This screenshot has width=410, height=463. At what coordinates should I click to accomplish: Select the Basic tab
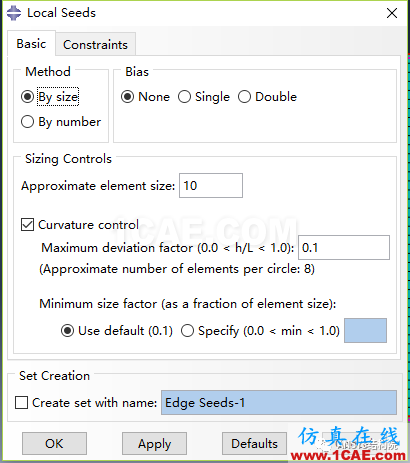coord(31,43)
